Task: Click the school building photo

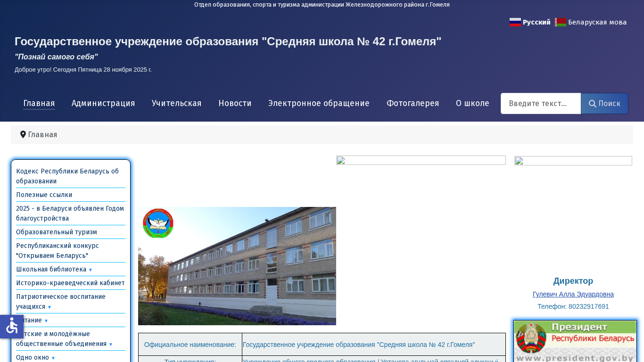Action: tap(237, 266)
